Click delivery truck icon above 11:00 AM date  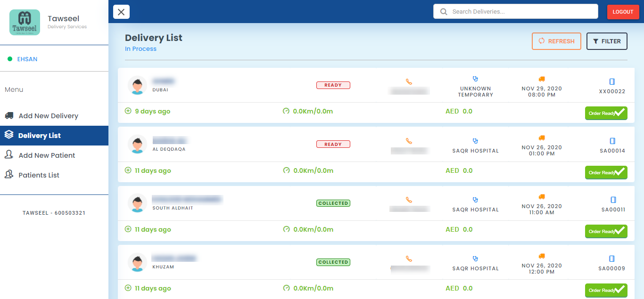542,197
